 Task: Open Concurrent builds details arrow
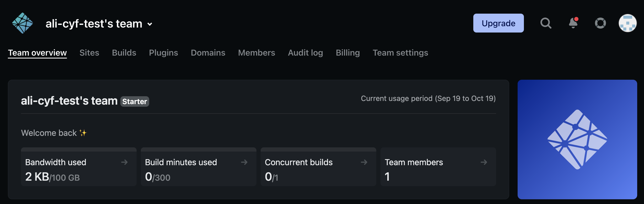(364, 162)
